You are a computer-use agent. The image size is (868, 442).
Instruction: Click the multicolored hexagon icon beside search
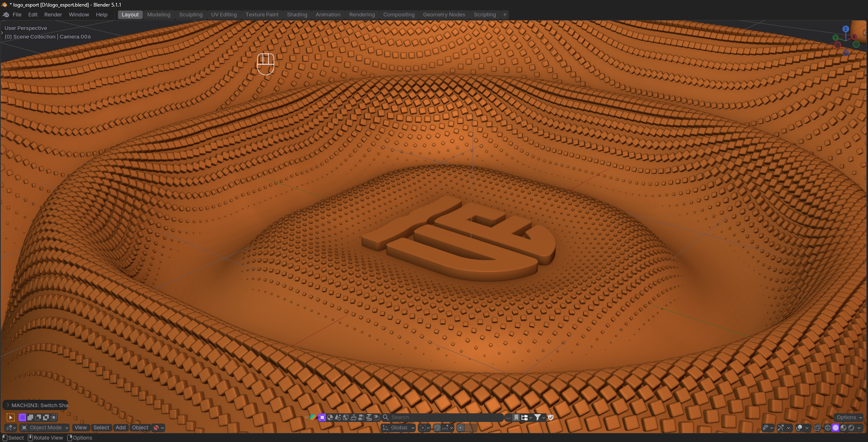click(313, 417)
